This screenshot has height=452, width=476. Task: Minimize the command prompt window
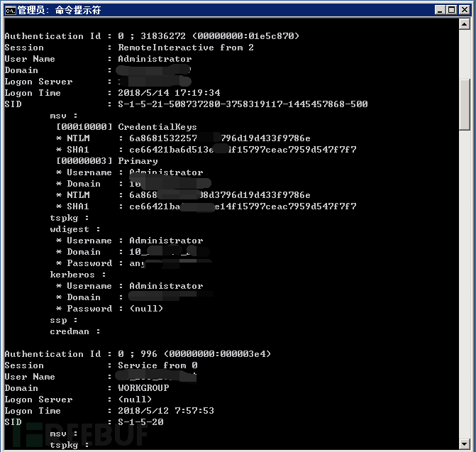click(x=440, y=10)
